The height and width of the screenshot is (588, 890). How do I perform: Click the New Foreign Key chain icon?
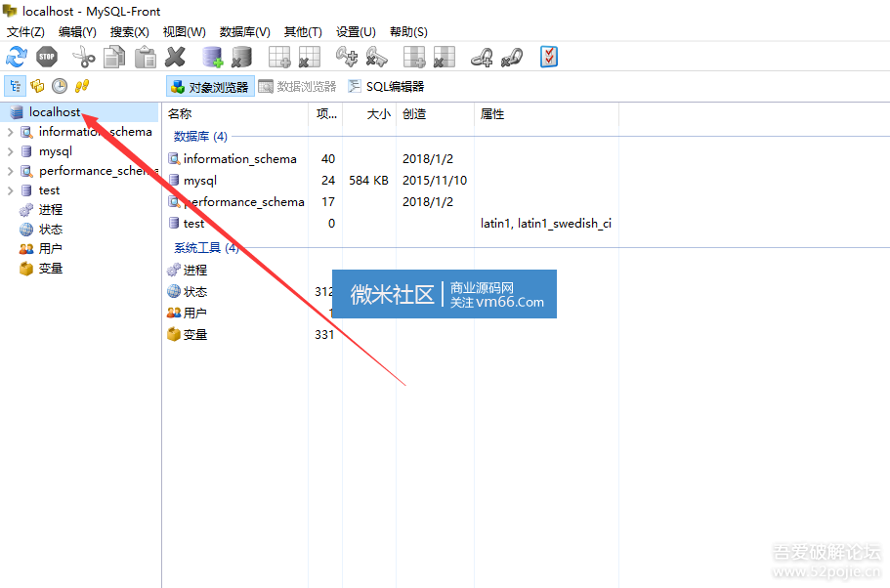(482, 57)
